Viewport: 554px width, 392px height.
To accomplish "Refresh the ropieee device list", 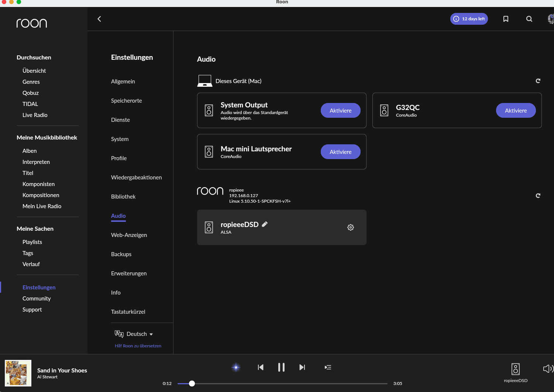I will point(538,196).
